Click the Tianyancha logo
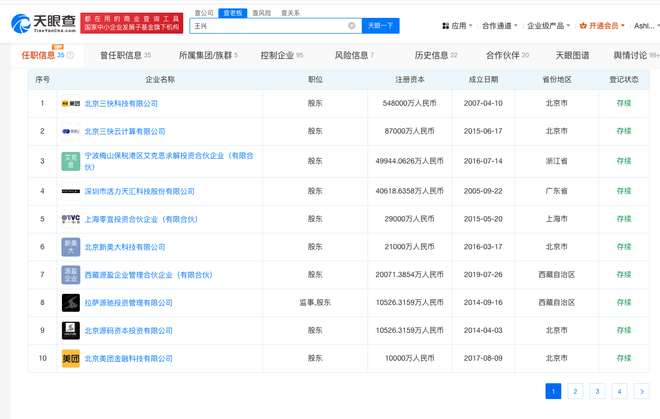 point(43,22)
